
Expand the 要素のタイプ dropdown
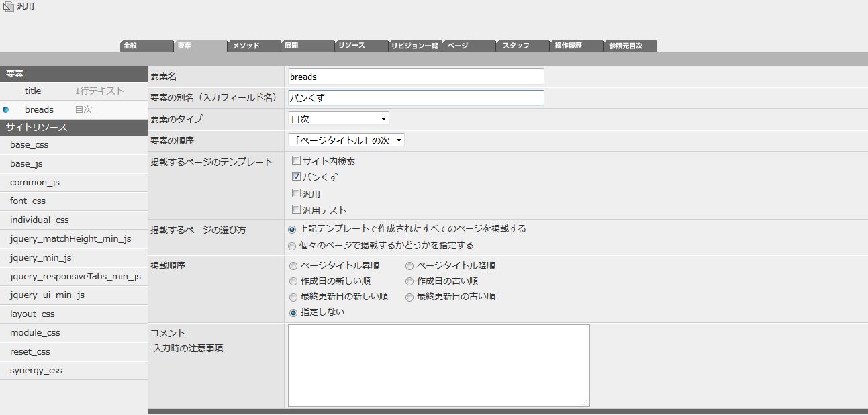338,119
